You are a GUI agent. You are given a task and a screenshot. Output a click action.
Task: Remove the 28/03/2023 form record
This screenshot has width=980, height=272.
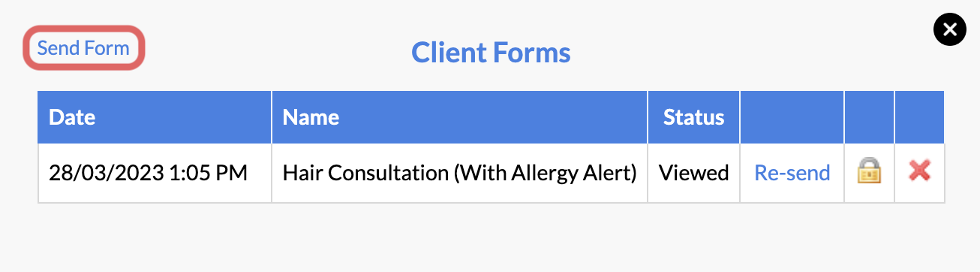[x=919, y=173]
